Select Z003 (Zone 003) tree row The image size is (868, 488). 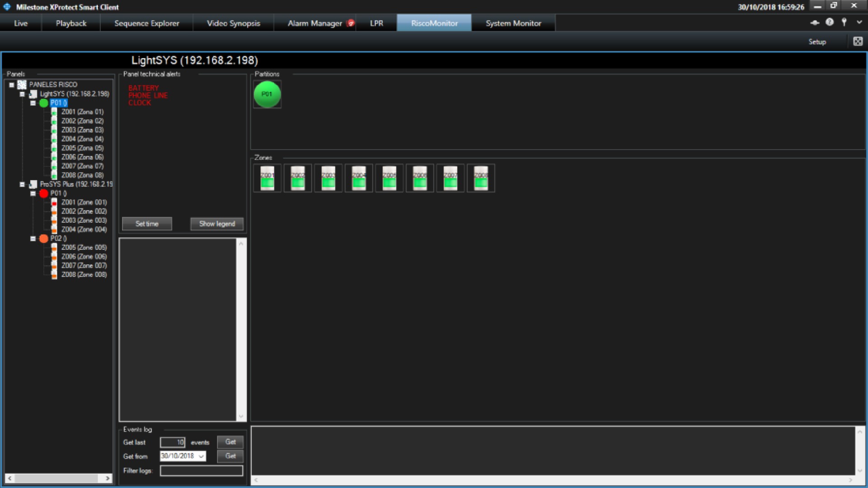[84, 221]
